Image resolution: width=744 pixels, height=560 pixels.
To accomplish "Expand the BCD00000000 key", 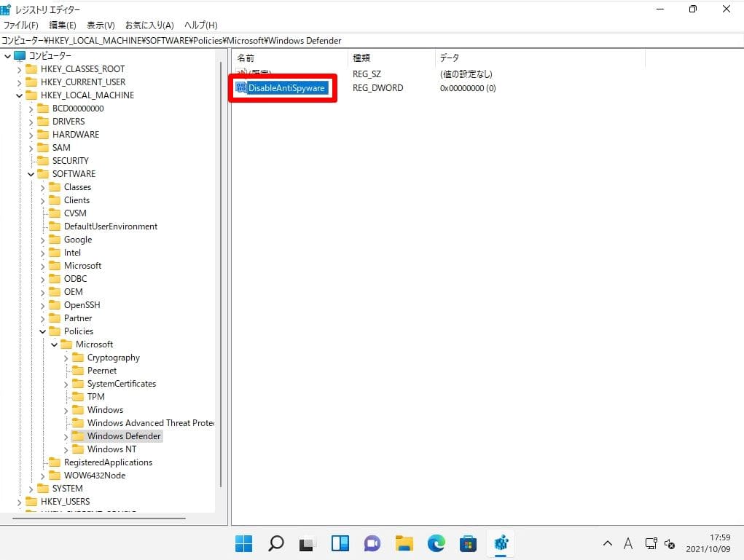I will [31, 109].
